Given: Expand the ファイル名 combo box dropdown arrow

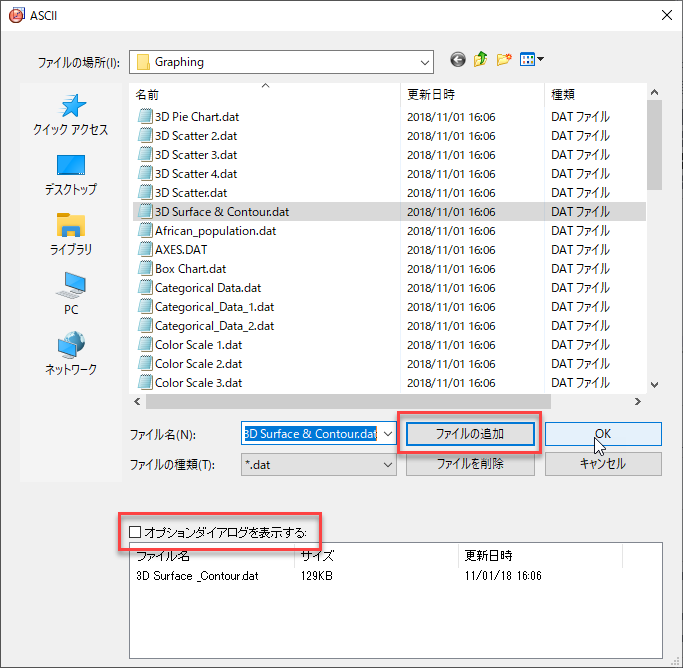Looking at the screenshot, I should (388, 434).
